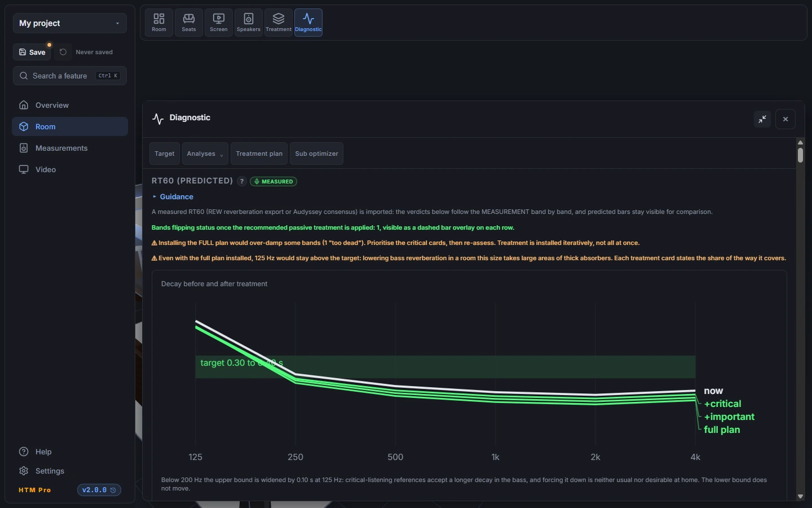Click the "full plan" chart legend label

(722, 430)
